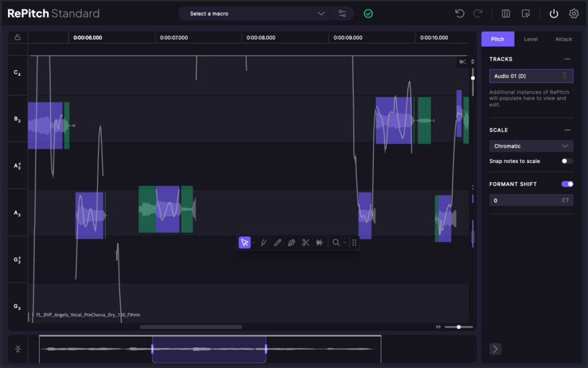Activate the tuning fork pitch tool
The image size is (588, 368).
264,243
